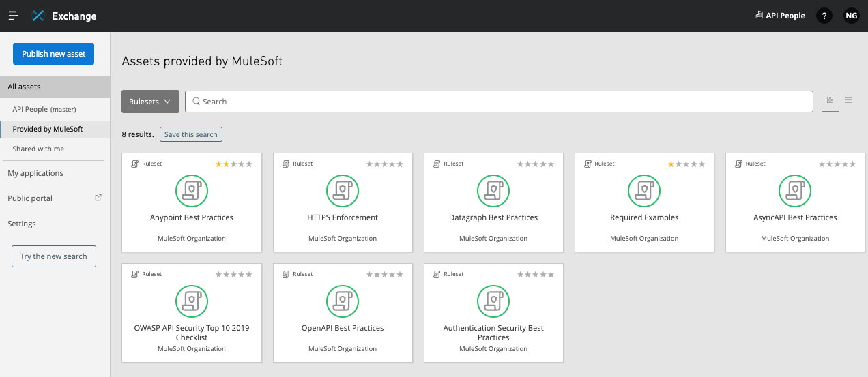
Task: Select Provided by MuleSoft in sidebar
Action: point(55,129)
